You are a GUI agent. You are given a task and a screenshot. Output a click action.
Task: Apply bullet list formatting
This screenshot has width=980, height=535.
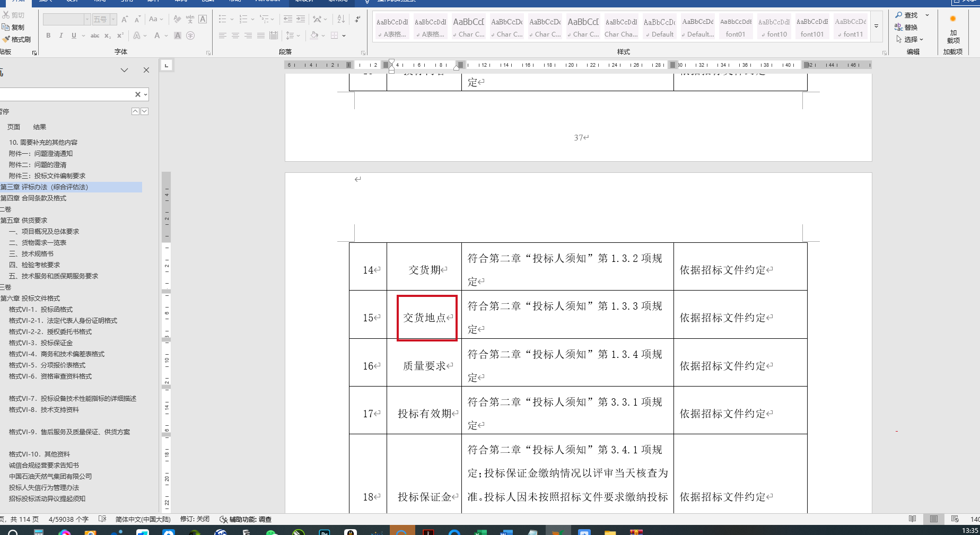point(223,19)
